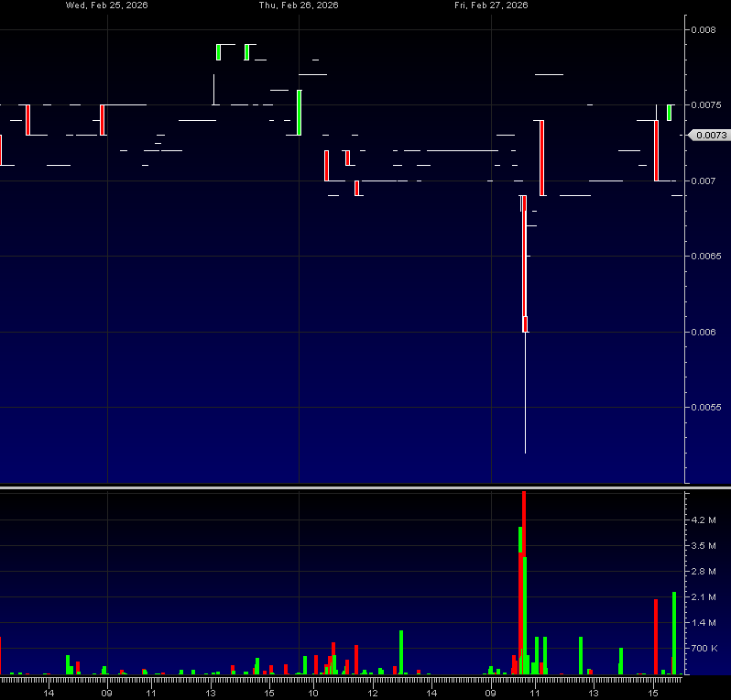Select the Thu, Feb 26, 2026 date label
The image size is (731, 700).
299,5
